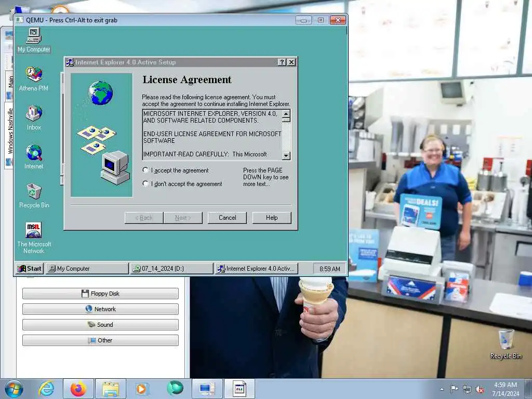
Task: Open the guest Start button
Action: (x=30, y=269)
